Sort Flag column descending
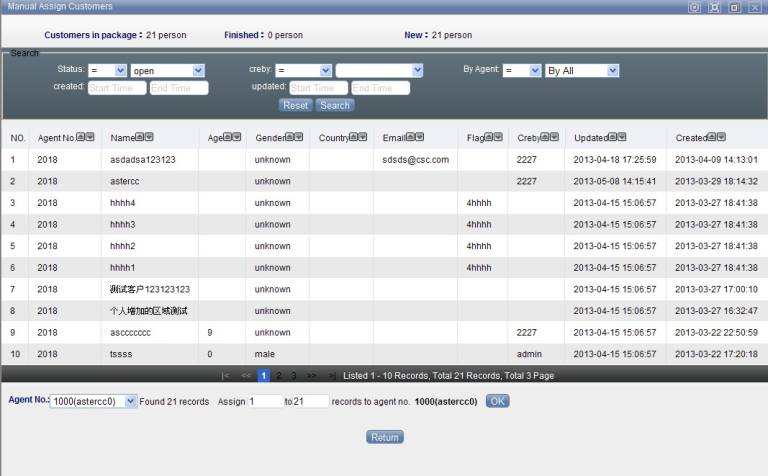Image resolution: width=768 pixels, height=476 pixels. pyautogui.click(x=501, y=137)
